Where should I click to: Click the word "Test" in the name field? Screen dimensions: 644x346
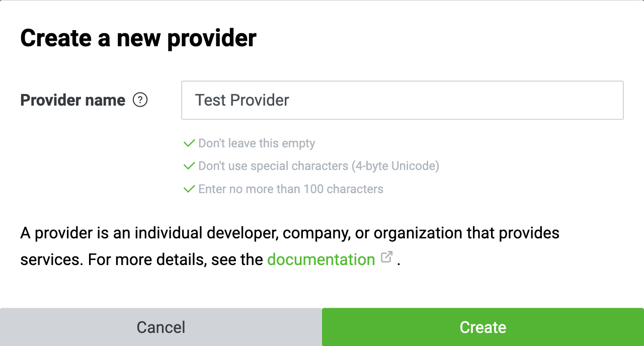pyautogui.click(x=210, y=100)
